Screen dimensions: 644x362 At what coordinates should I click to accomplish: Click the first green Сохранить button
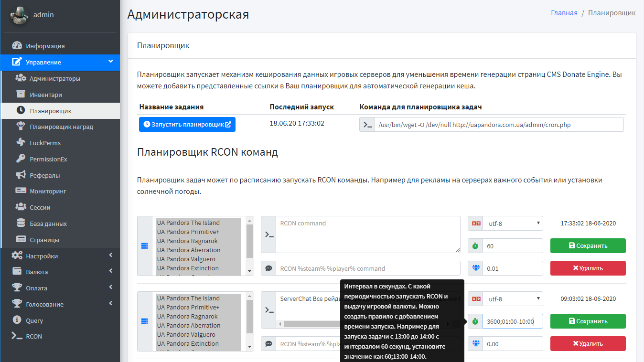588,246
